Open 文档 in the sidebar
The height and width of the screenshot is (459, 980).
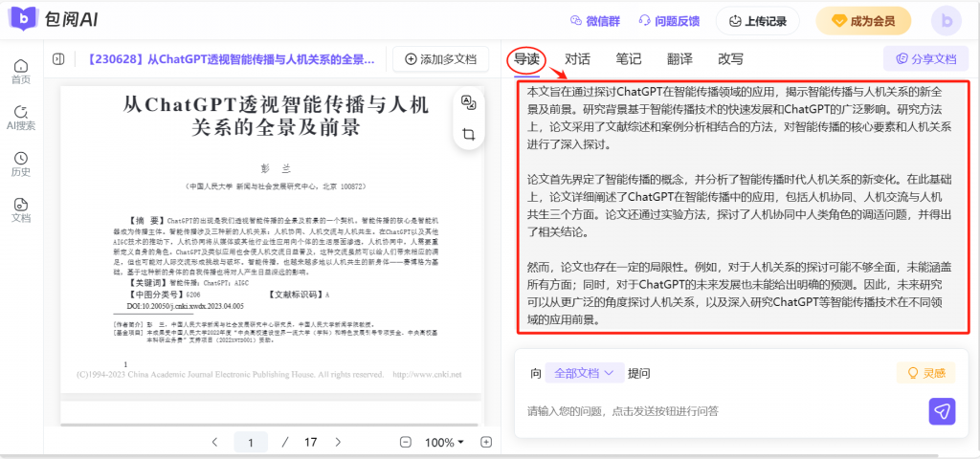click(21, 210)
